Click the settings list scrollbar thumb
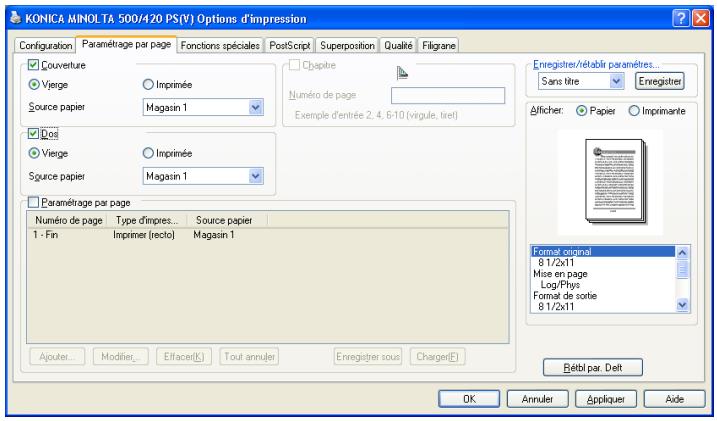Viewport: 717px width, 421px height. 682,269
